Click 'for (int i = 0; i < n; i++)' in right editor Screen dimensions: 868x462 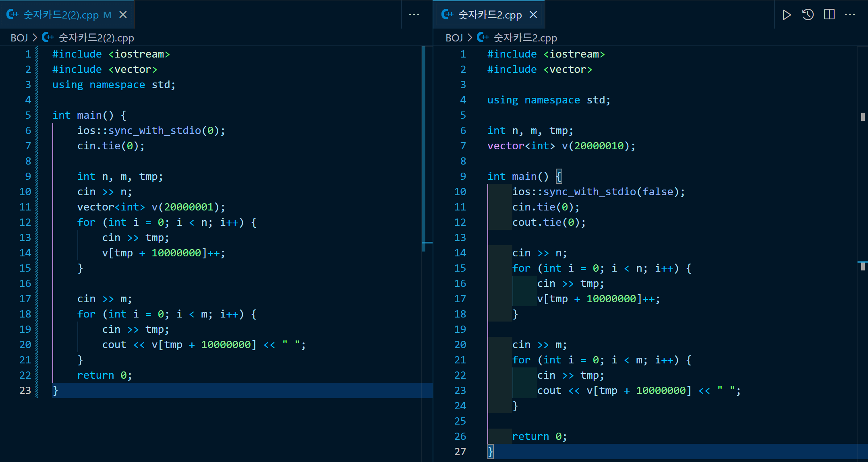coord(596,268)
